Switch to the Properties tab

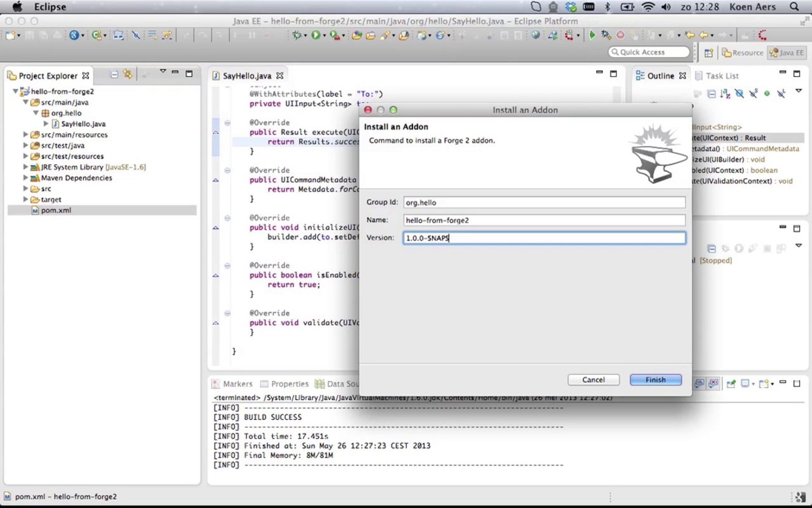pos(285,384)
